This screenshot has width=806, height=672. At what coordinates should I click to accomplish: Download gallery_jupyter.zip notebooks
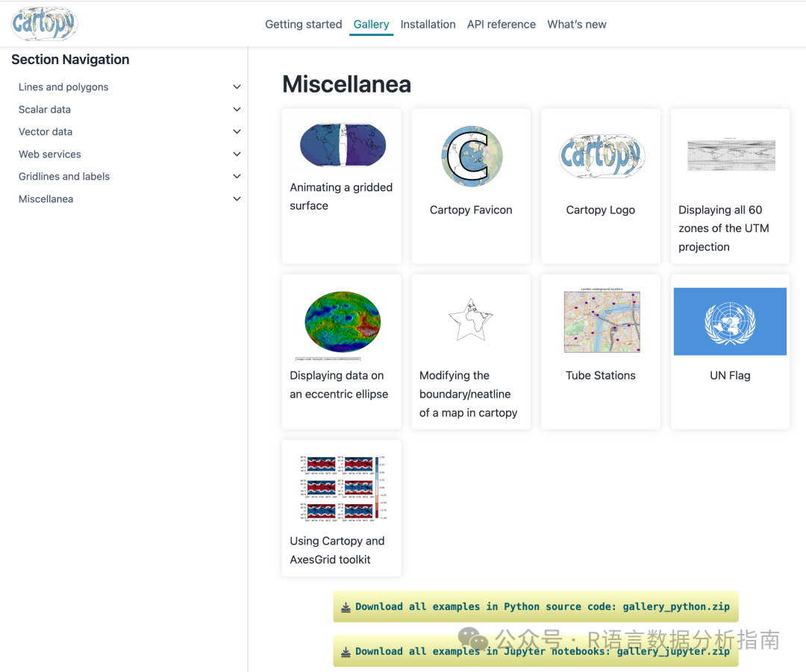536,651
